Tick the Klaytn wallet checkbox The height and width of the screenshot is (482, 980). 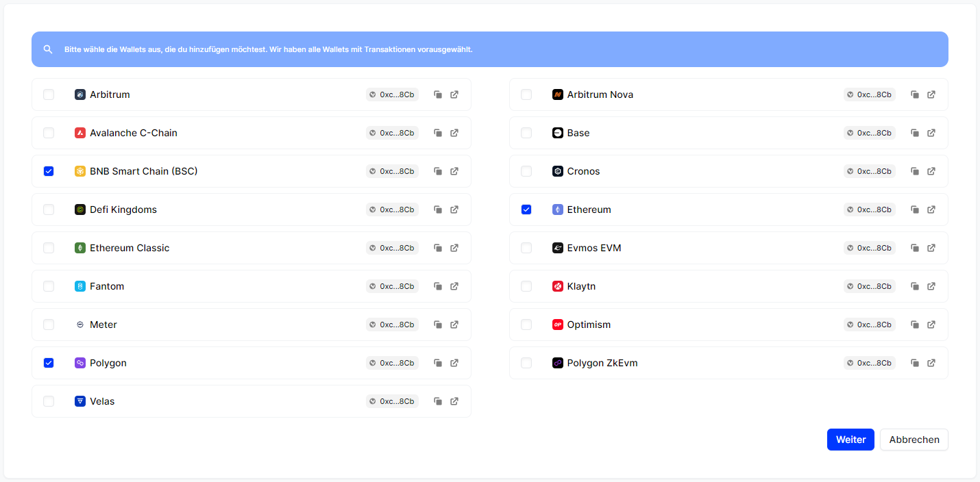click(x=526, y=286)
